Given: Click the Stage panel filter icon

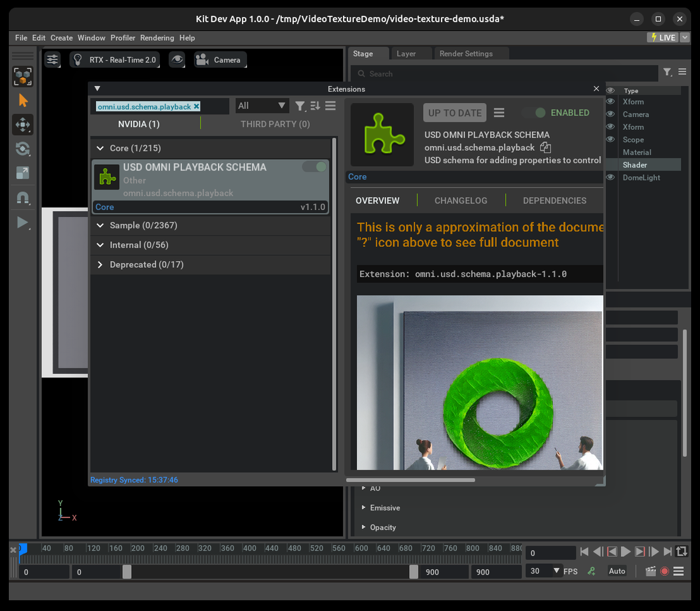Looking at the screenshot, I should click(668, 72).
